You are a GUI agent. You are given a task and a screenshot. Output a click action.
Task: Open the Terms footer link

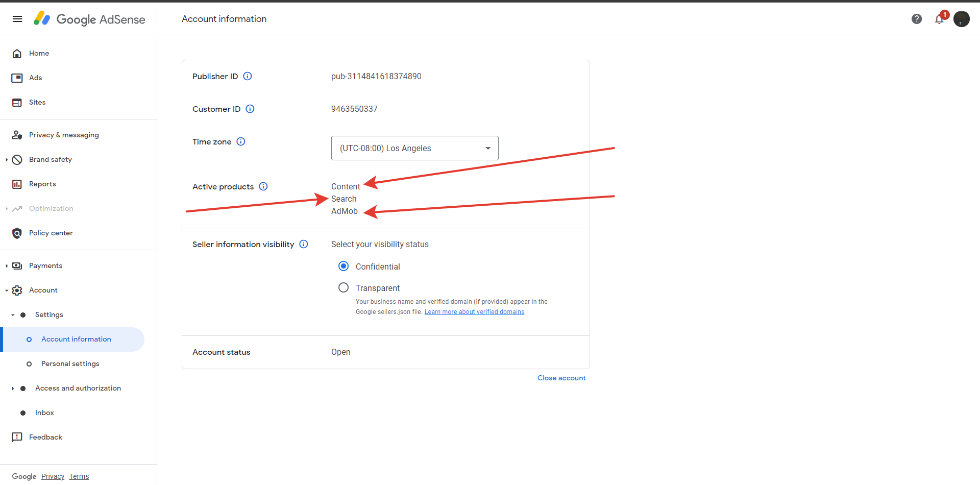[79, 476]
